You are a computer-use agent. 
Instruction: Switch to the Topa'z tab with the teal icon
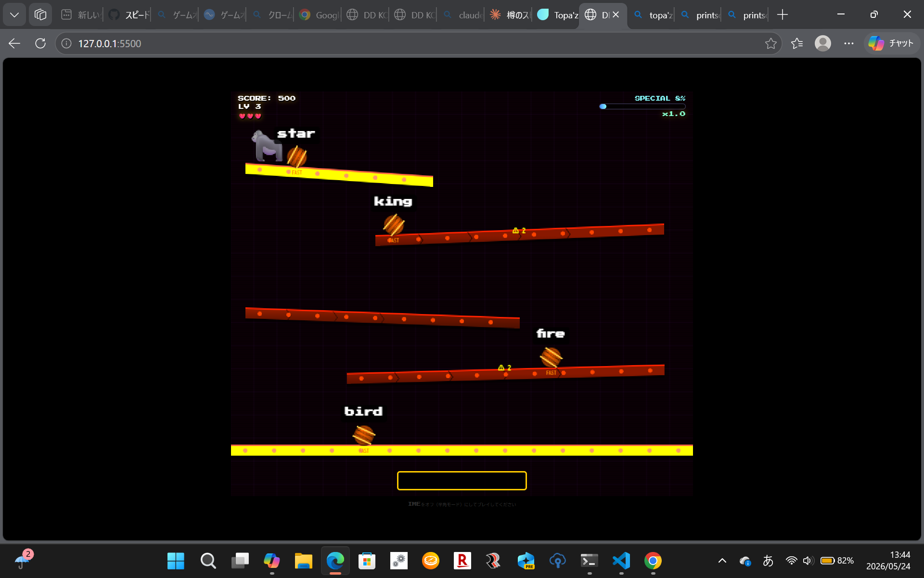557,15
